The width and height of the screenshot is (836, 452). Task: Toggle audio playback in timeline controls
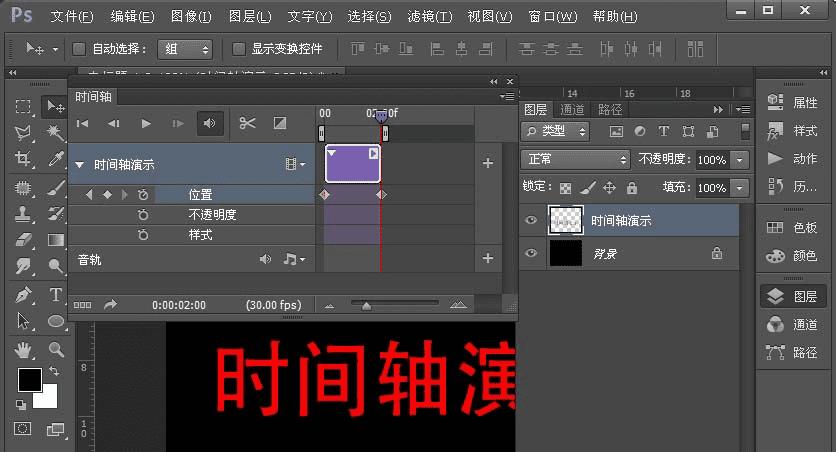[210, 124]
